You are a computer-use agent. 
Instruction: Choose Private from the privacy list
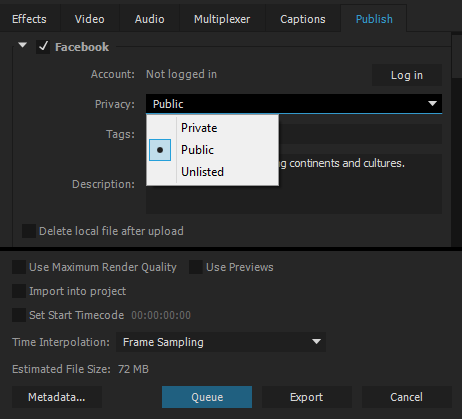coord(212,128)
